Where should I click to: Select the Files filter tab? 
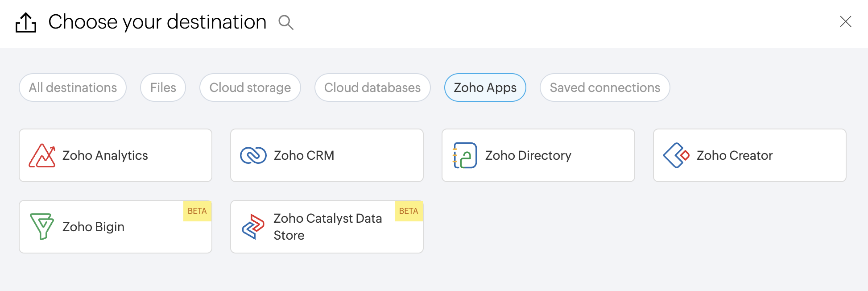click(163, 87)
